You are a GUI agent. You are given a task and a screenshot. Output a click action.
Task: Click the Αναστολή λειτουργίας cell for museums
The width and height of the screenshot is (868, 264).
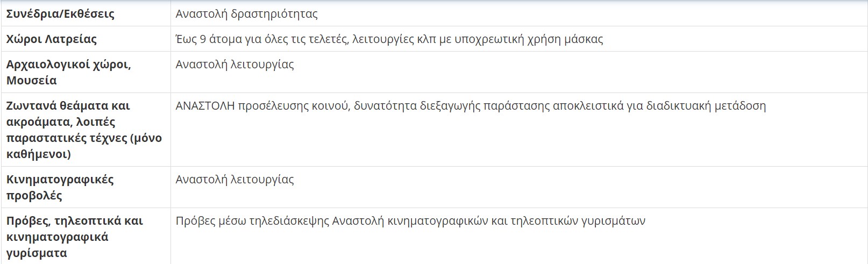coord(234,65)
